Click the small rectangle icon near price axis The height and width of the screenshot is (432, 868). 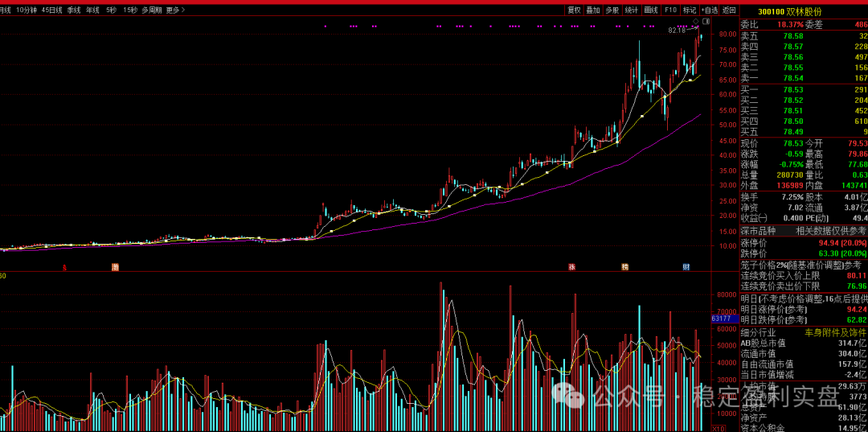click(x=706, y=21)
